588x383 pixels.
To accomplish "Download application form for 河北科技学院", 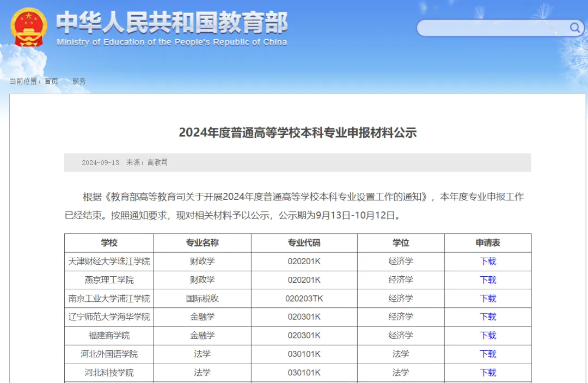I will [x=488, y=373].
